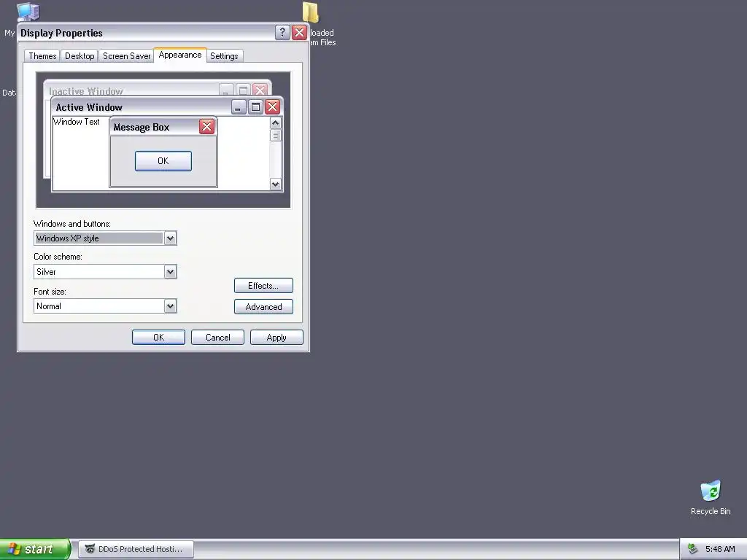Switch to the Settings tab
The height and width of the screenshot is (560, 747).
coord(224,56)
